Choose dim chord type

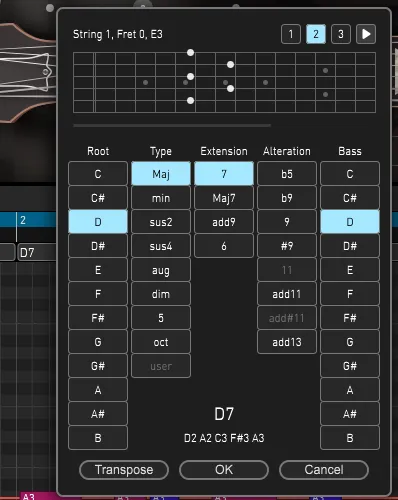point(161,294)
